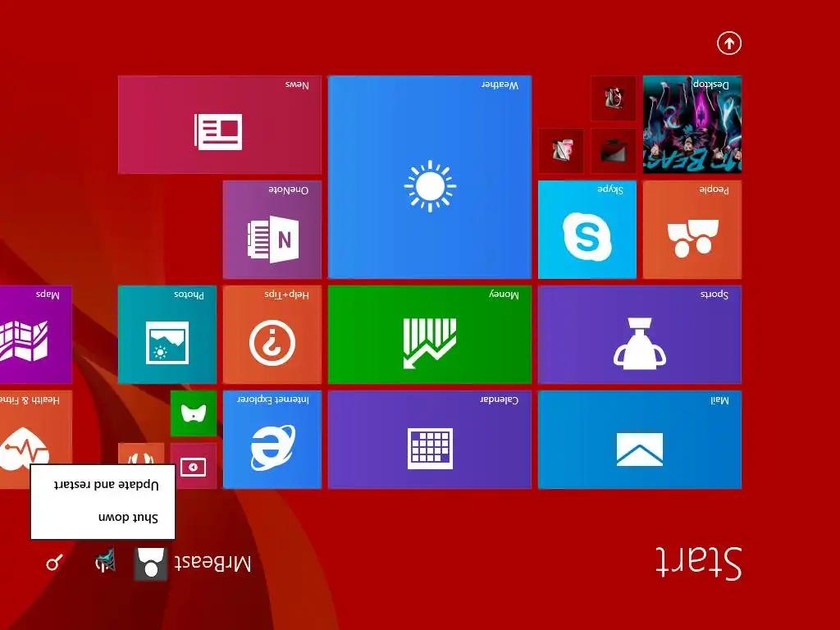Open the Help+Tips tile
This screenshot has width=840, height=630.
pos(272,335)
